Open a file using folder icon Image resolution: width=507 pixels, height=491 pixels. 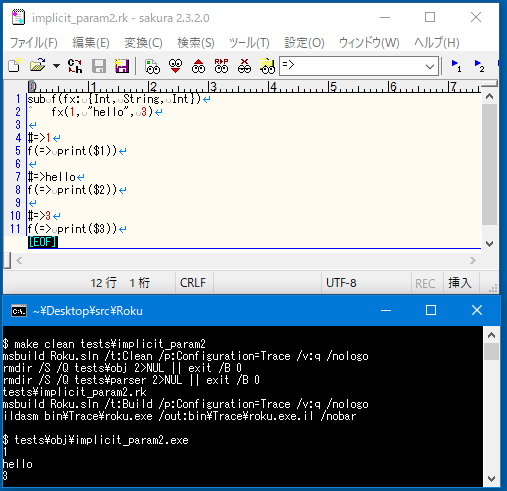pyautogui.click(x=37, y=65)
